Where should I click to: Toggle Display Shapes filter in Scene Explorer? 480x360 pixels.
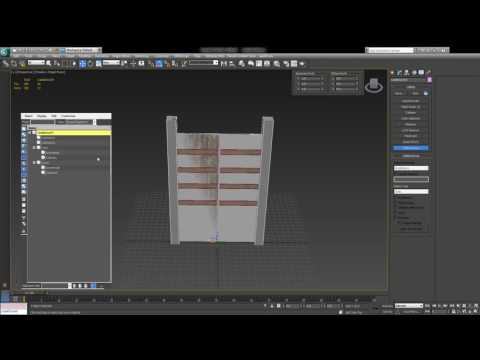pyautogui.click(x=24, y=135)
